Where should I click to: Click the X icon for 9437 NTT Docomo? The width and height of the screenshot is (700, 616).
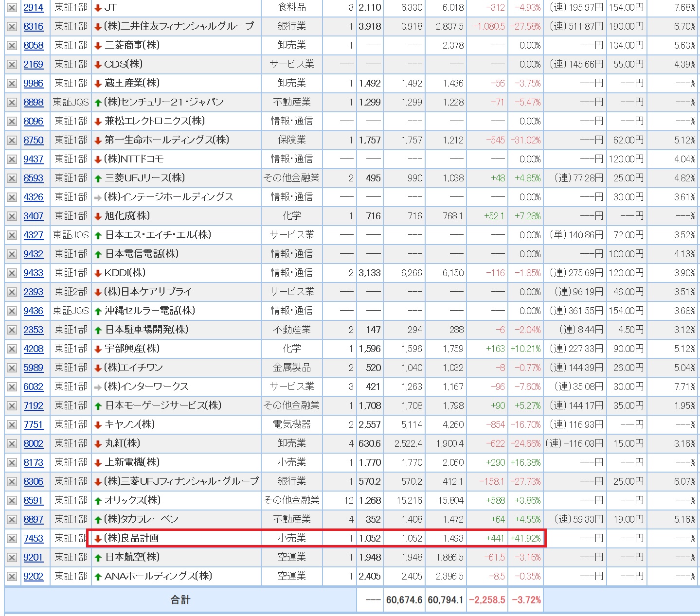click(x=12, y=159)
